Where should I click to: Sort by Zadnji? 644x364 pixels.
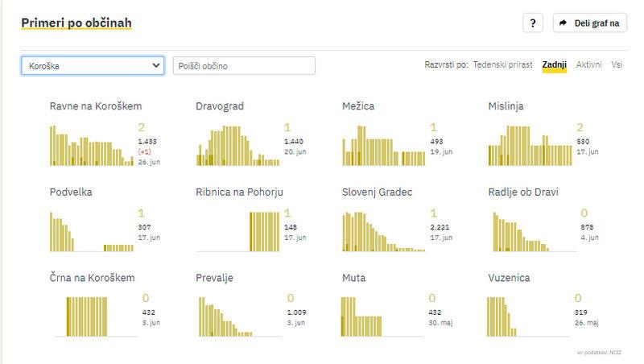click(555, 64)
